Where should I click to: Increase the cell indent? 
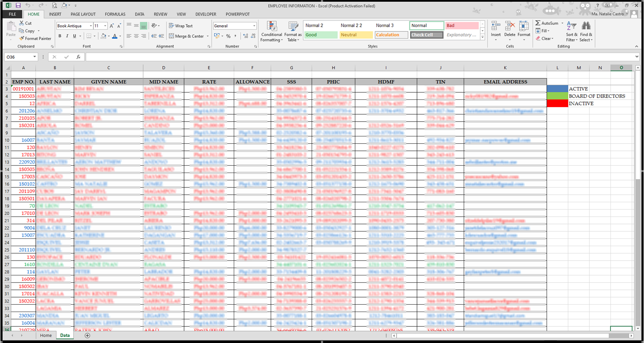tap(162, 36)
